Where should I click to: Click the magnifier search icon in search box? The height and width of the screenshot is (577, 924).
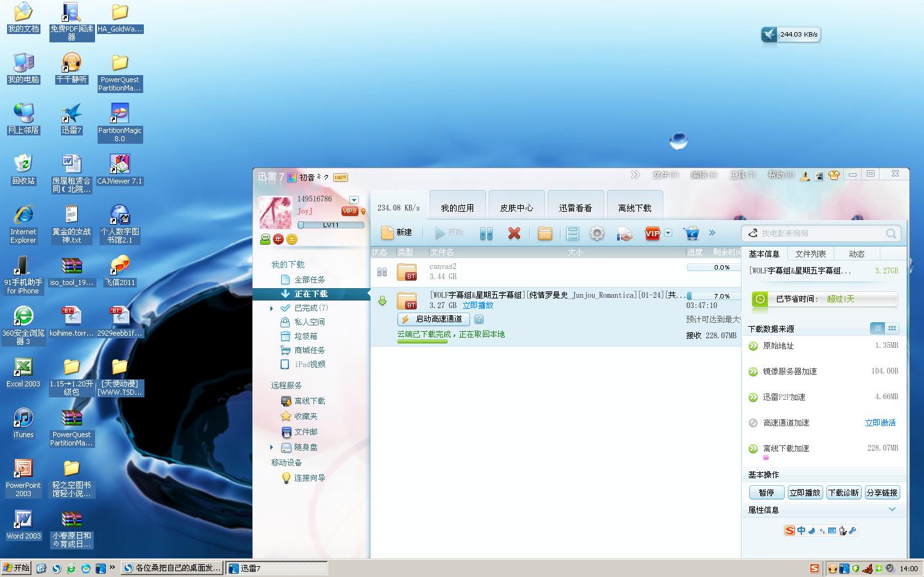click(891, 234)
